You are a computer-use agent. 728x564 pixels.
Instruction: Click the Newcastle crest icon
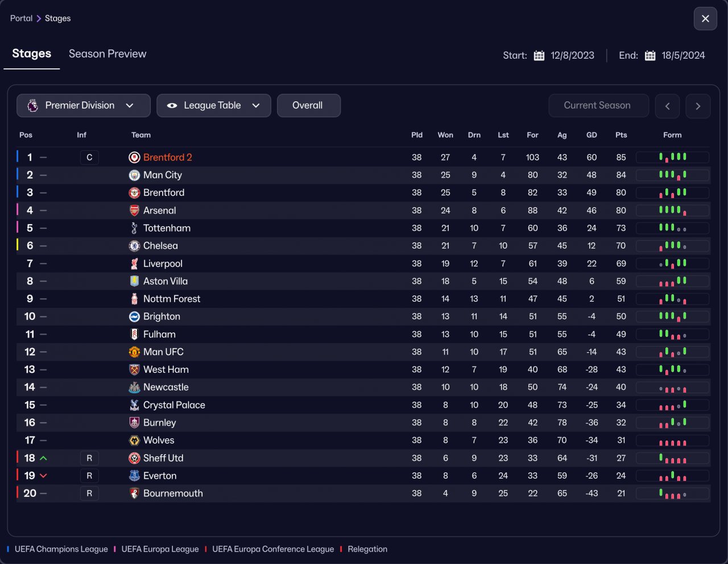click(x=134, y=387)
